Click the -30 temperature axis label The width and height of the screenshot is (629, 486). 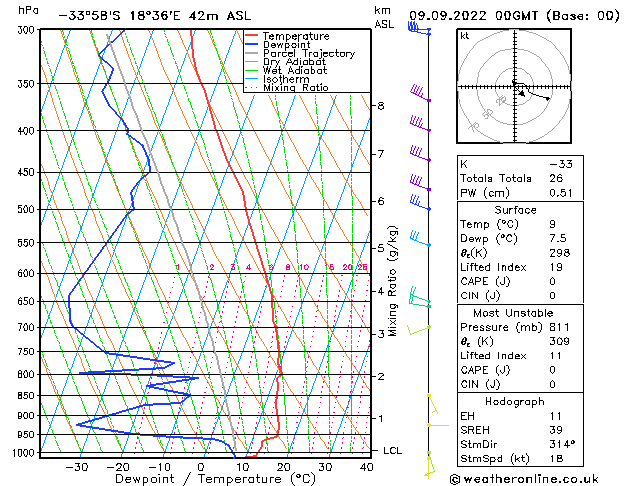click(76, 467)
